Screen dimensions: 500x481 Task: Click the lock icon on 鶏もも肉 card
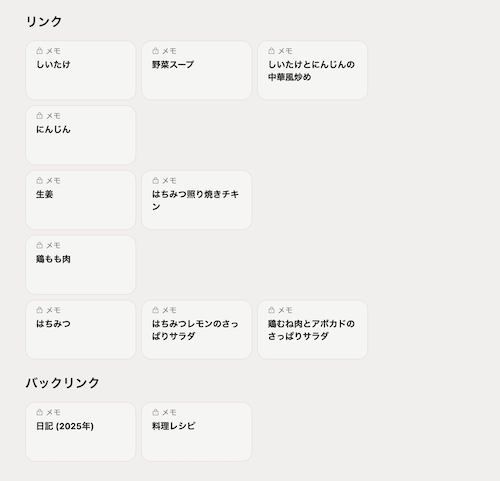pos(39,245)
